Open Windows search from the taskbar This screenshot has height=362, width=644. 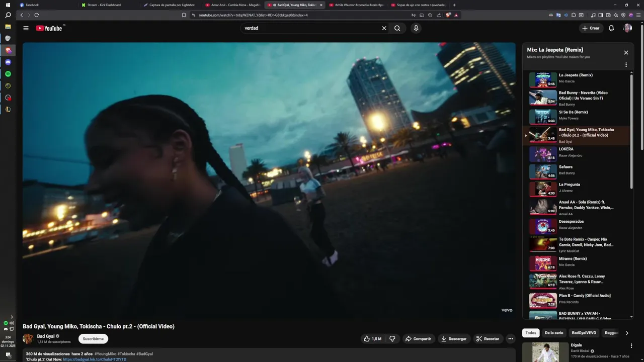point(8,15)
